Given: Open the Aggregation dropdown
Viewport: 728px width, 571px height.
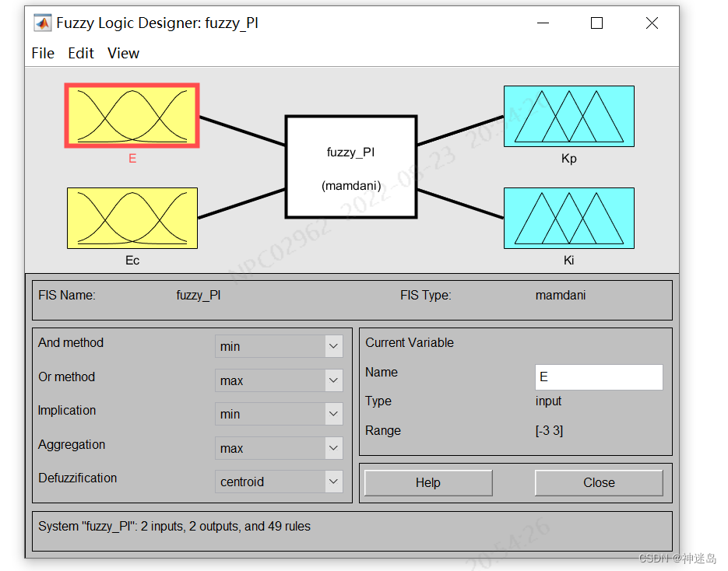Looking at the screenshot, I should [279, 448].
